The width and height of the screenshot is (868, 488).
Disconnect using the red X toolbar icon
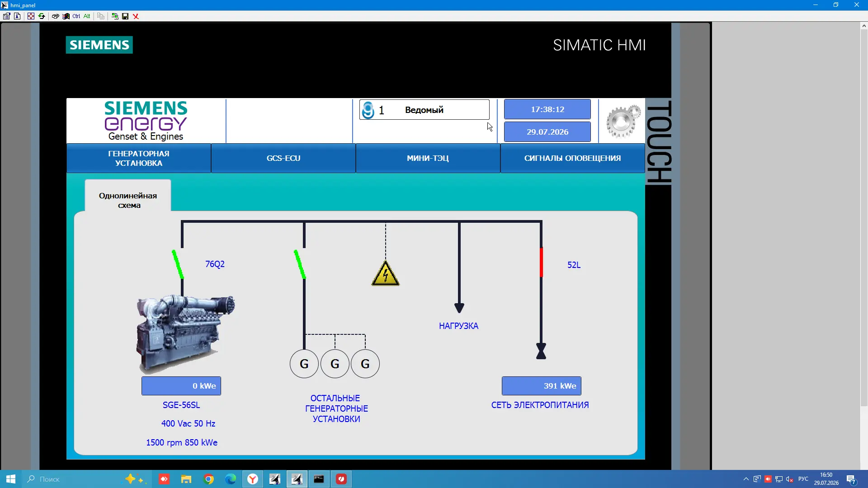pos(136,16)
